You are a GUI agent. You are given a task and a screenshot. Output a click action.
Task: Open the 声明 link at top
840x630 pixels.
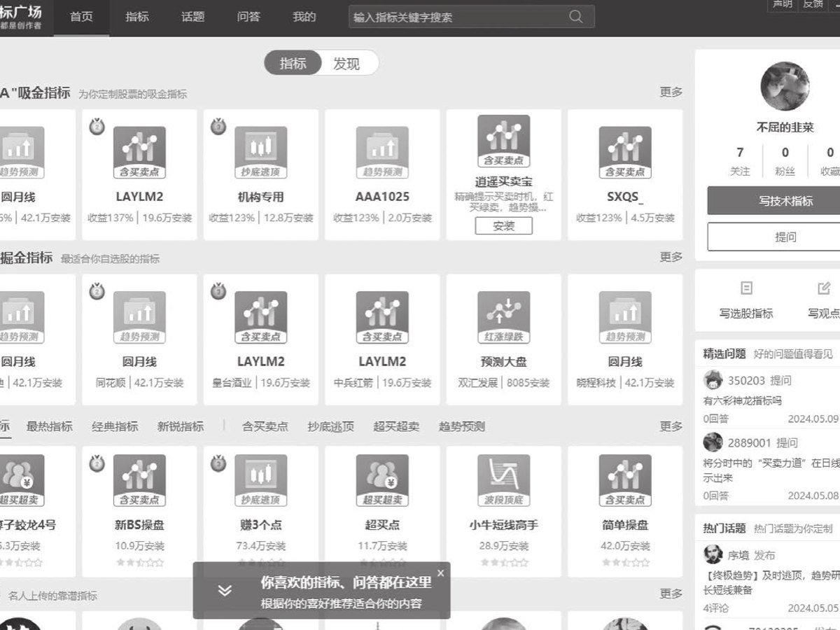click(783, 4)
